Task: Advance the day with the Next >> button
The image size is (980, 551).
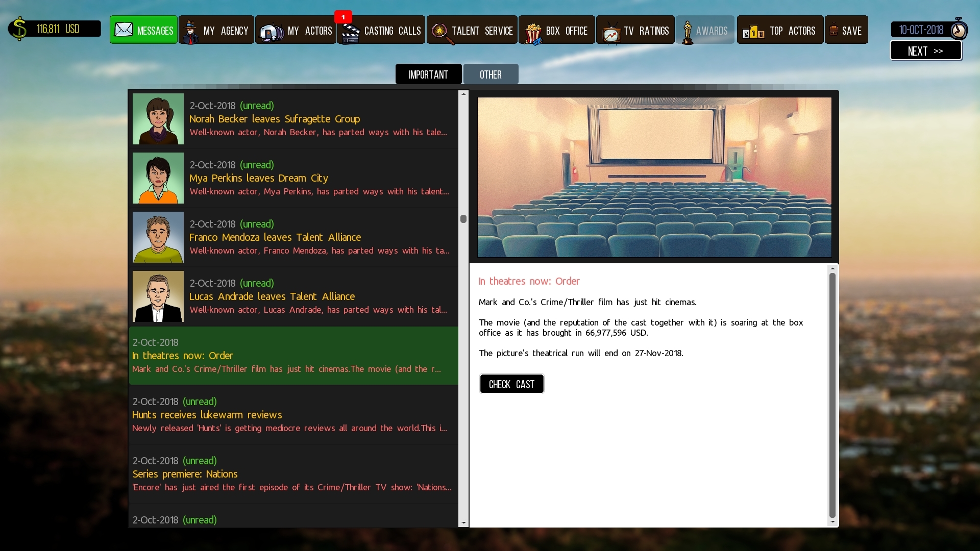Action: tap(925, 51)
